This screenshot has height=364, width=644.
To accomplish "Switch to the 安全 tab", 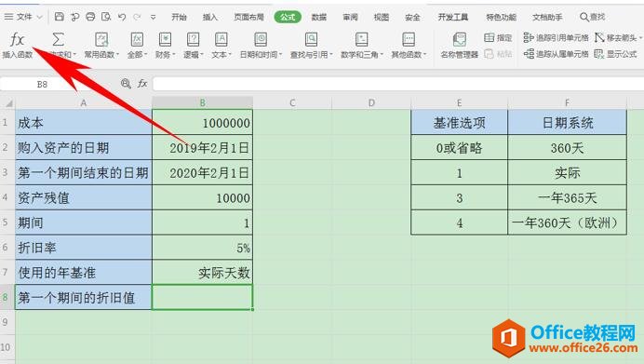I will click(412, 17).
